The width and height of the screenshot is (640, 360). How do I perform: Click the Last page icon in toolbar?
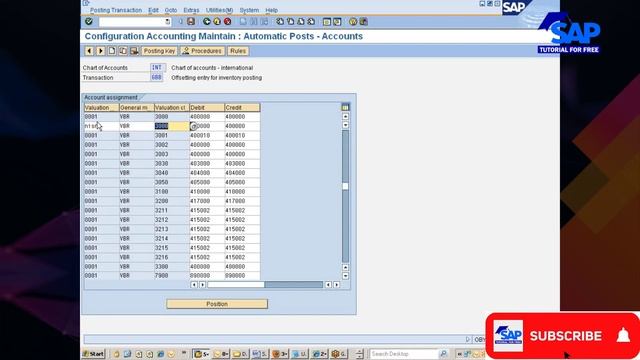pos(311,22)
